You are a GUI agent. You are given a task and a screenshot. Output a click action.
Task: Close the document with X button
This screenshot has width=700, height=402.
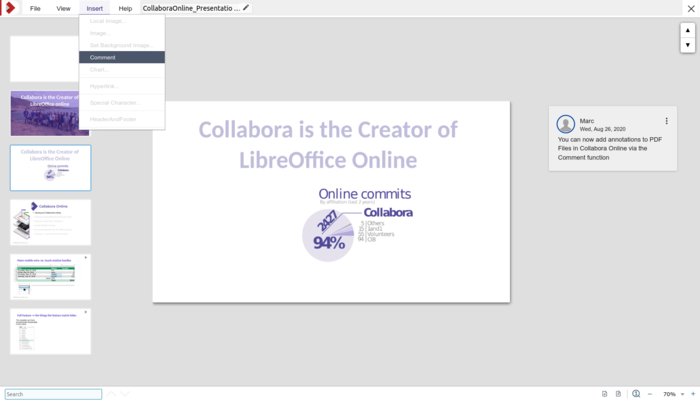coord(691,8)
